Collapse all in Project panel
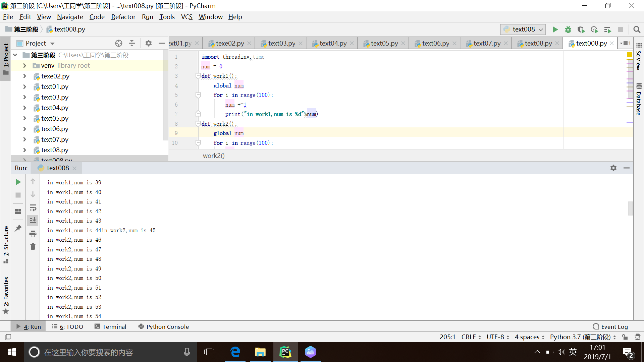This screenshot has width=644, height=362. point(132,43)
